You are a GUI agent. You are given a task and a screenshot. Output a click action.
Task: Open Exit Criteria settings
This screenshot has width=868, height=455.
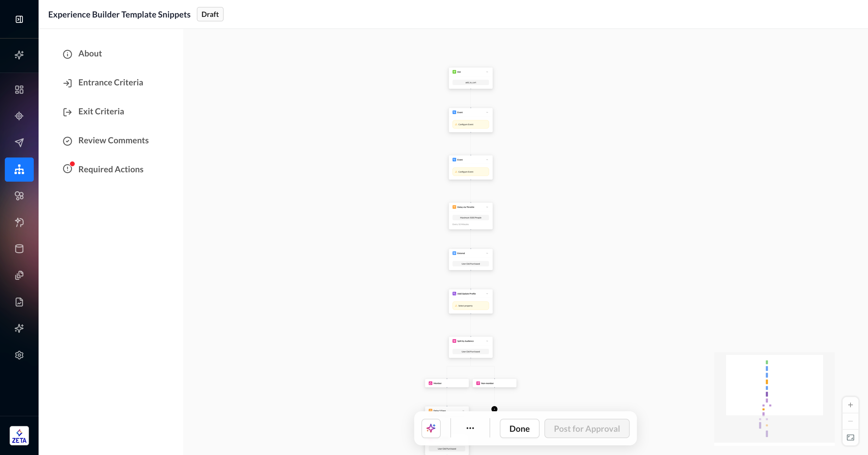tap(101, 112)
